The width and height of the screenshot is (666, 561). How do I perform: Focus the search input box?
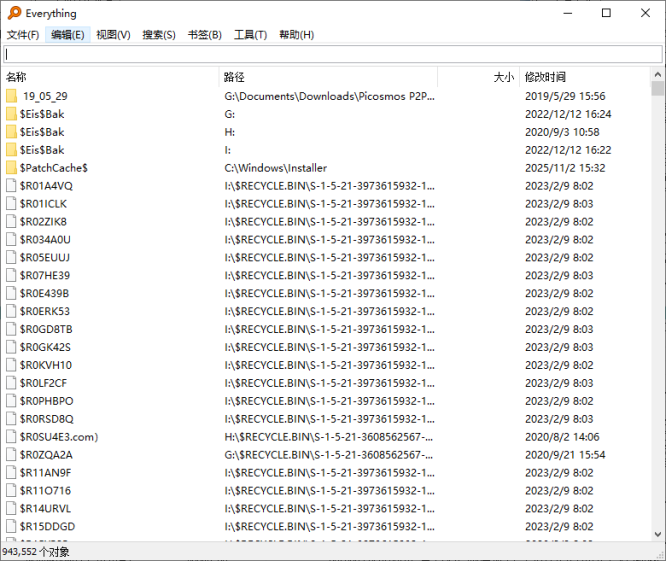[333, 54]
